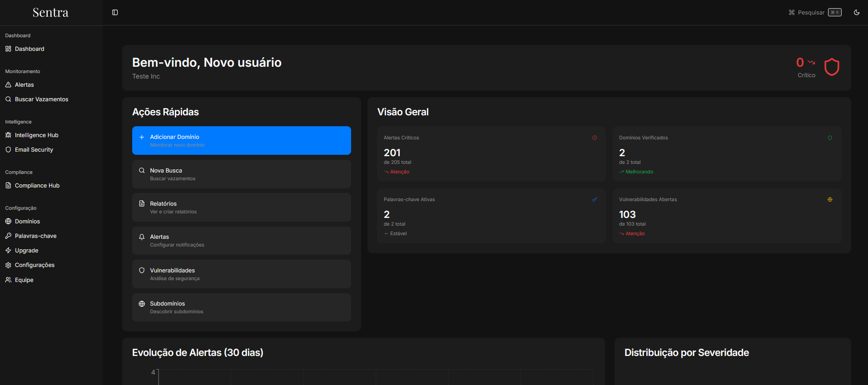Viewport: 868px width, 385px height.
Task: Click the Alertas triangle icon in sidebar
Action: [x=8, y=85]
